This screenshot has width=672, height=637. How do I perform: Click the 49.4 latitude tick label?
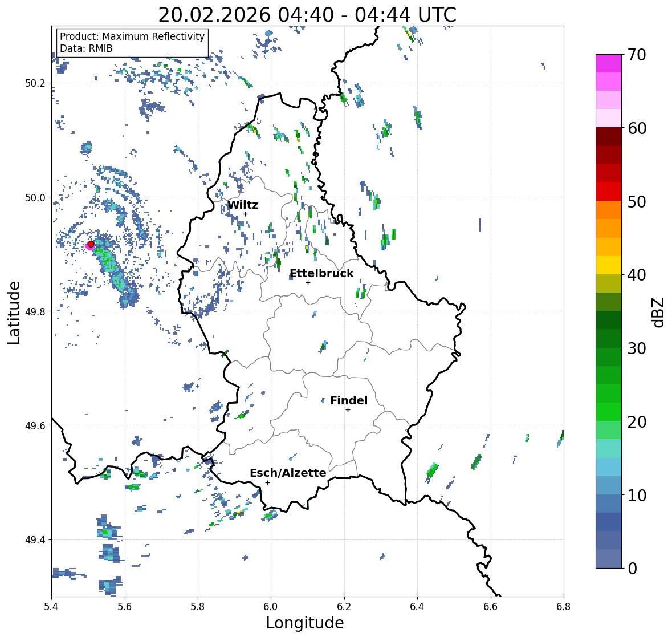pos(35,539)
